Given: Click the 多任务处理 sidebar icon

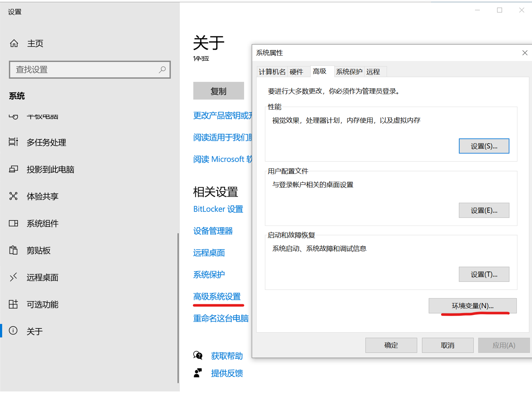Looking at the screenshot, I should [13, 142].
